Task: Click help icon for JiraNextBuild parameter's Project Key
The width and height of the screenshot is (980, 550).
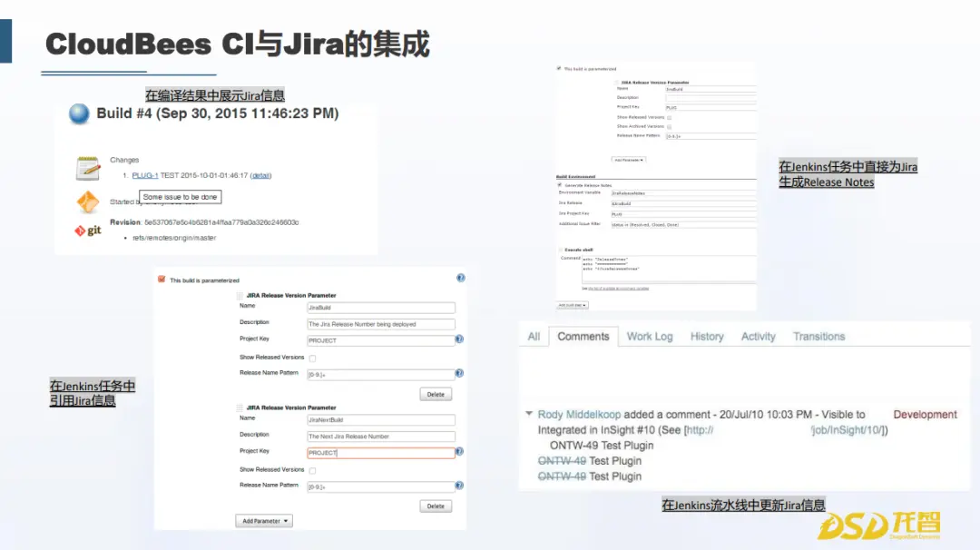Action: (459, 451)
